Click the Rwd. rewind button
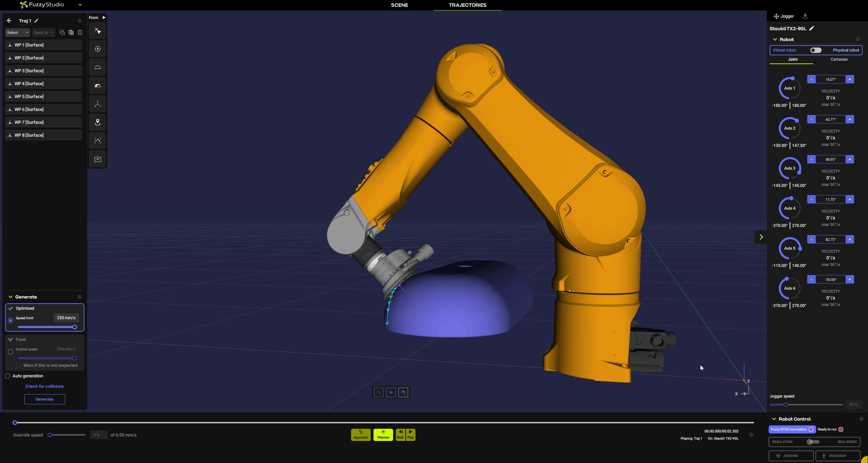Viewport: 868px width, 463px height. [x=400, y=435]
